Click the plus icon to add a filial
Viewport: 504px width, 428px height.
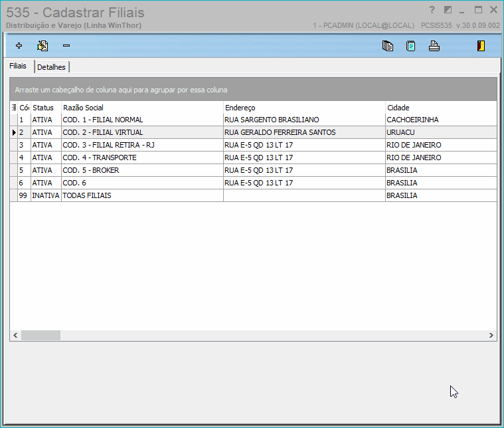click(x=19, y=46)
